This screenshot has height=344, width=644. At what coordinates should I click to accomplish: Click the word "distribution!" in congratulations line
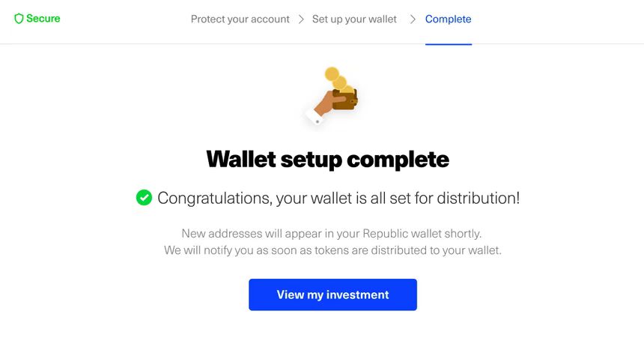(x=478, y=199)
